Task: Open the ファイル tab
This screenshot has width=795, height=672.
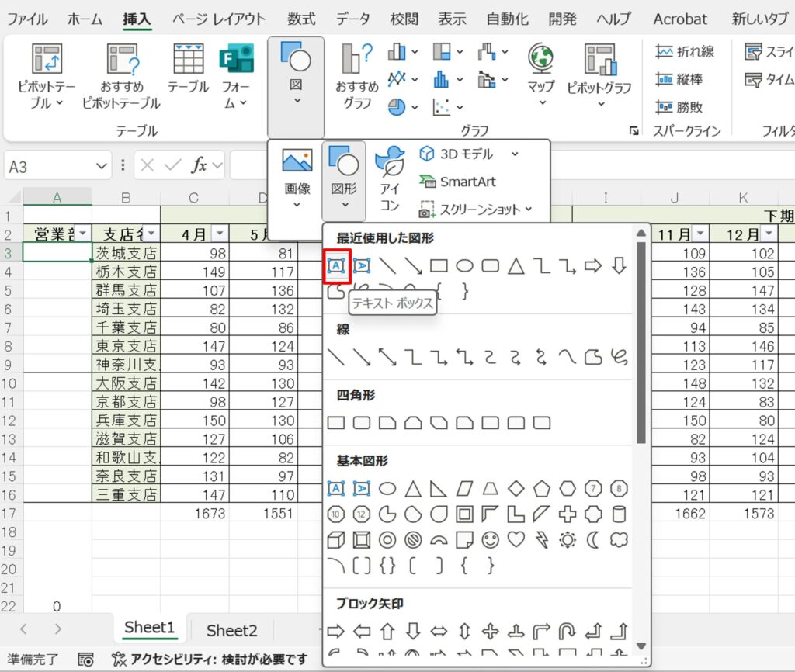Action: (x=27, y=19)
